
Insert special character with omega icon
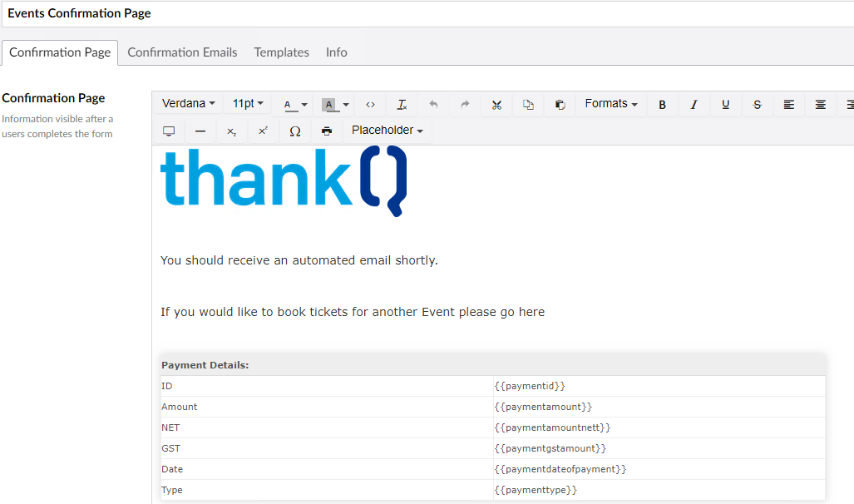(294, 131)
